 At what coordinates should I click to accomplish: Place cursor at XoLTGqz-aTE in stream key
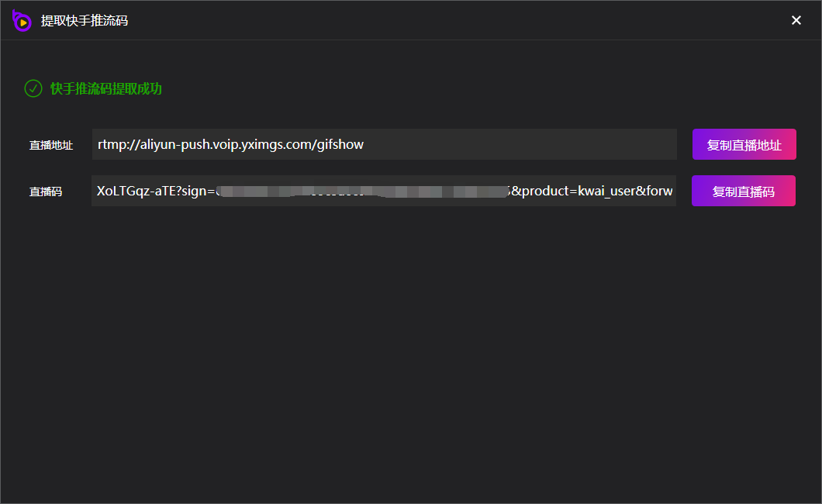[130, 191]
